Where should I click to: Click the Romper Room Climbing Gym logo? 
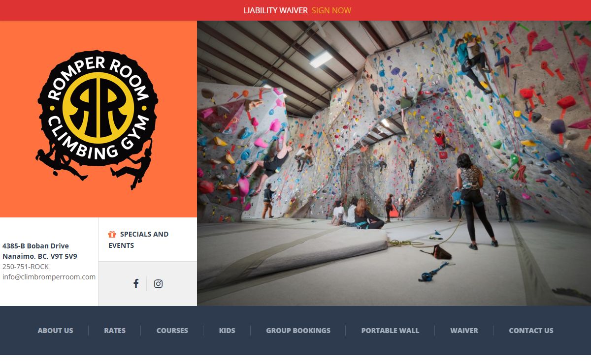[x=97, y=120]
